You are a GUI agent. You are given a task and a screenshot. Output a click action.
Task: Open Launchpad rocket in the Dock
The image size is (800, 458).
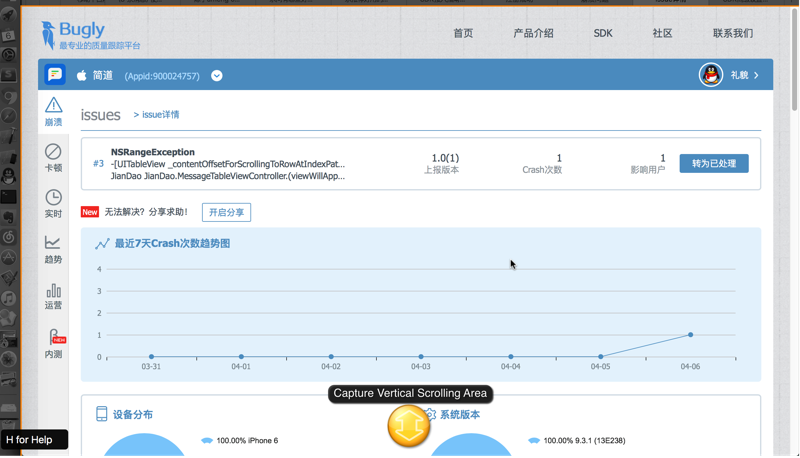[x=9, y=15]
